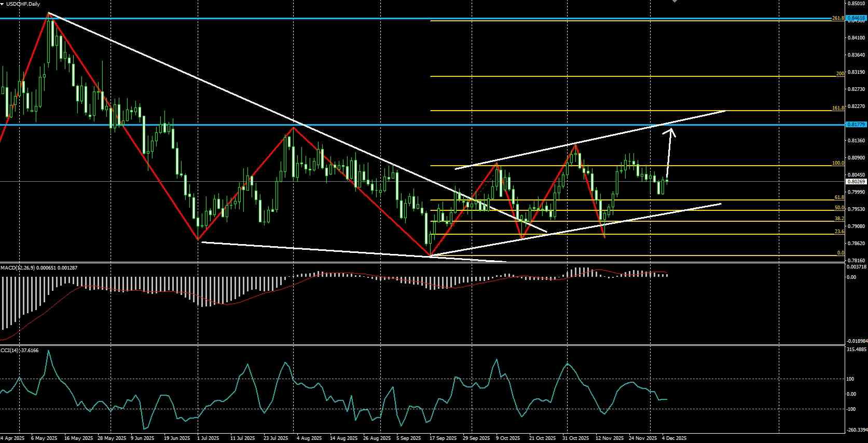Click the MACD scale value -0.018984
The height and width of the screenshot is (443, 868).
[857, 341]
